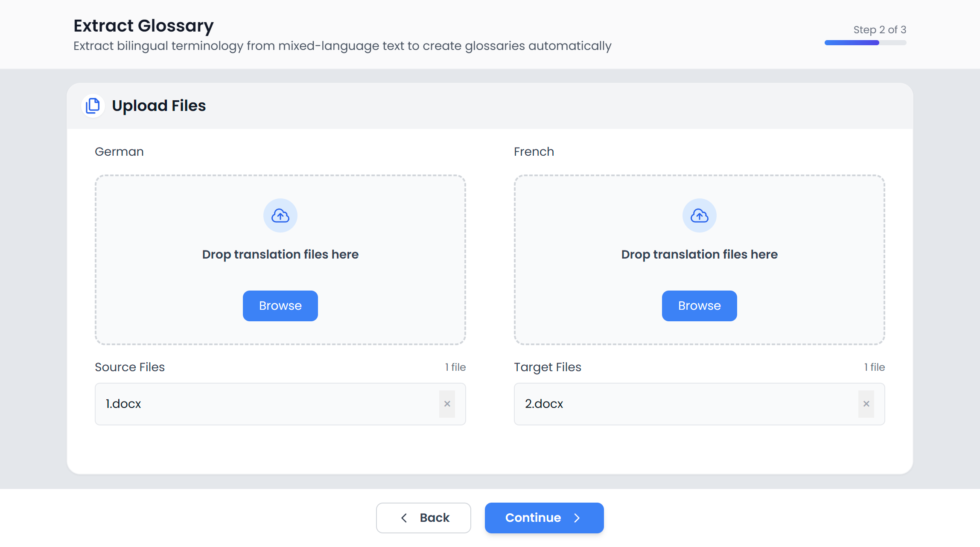Click the French language label
The height and width of the screenshot is (547, 980).
[534, 151]
